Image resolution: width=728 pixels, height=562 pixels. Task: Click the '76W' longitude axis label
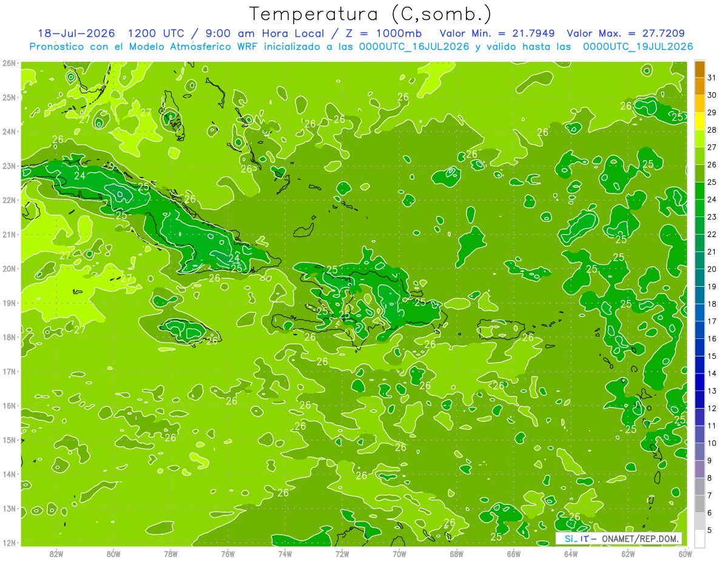228,554
